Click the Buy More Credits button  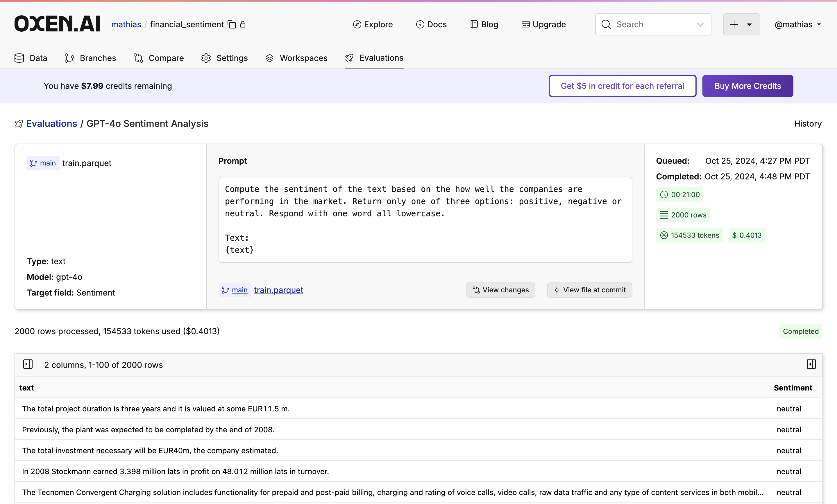[747, 86]
